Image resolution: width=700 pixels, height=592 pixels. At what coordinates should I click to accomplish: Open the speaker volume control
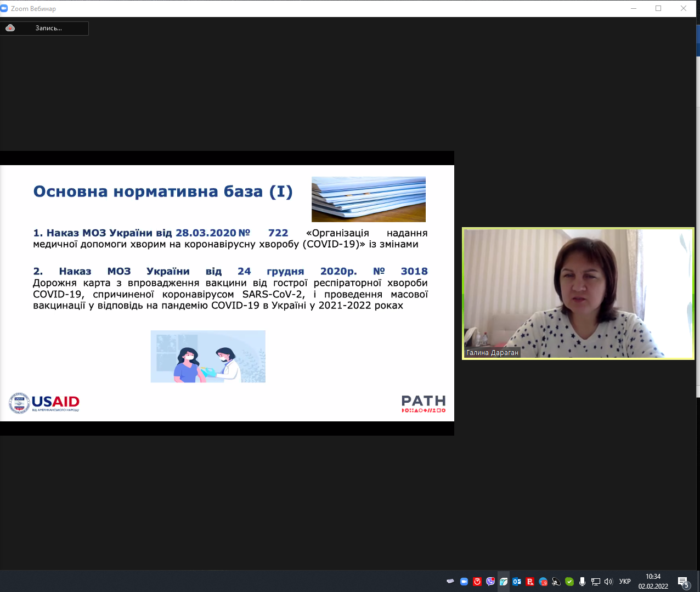click(608, 582)
